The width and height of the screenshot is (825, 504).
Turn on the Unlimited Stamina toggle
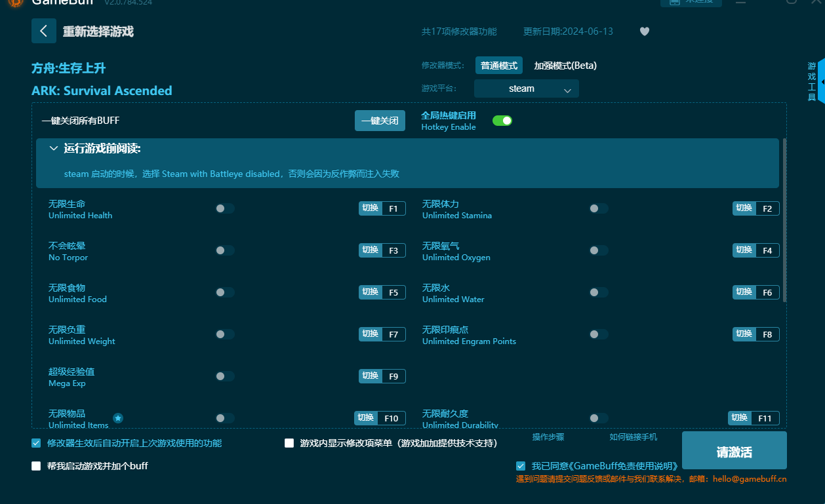[598, 208]
